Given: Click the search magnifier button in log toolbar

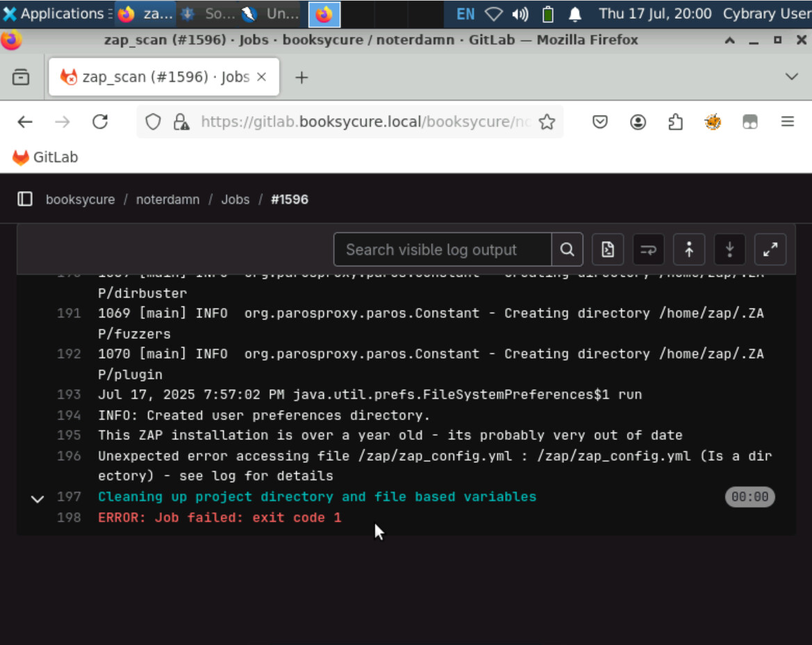Looking at the screenshot, I should point(567,250).
